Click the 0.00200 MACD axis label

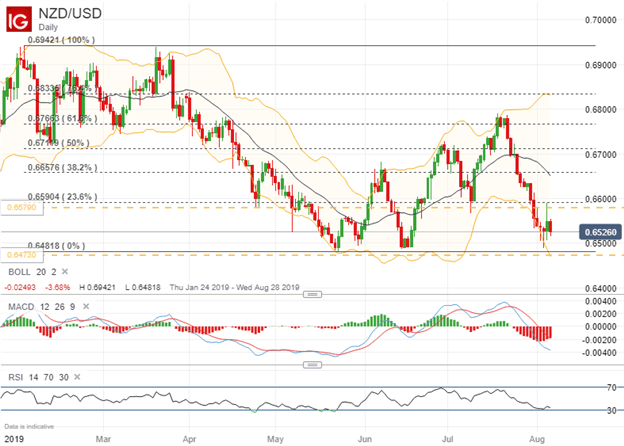(x=601, y=314)
